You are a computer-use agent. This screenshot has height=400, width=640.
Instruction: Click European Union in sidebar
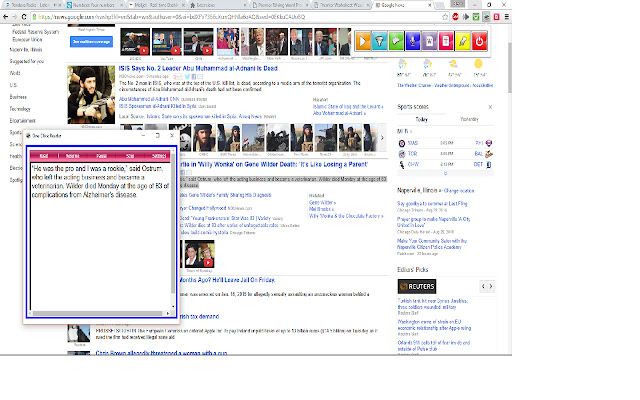[x=27, y=40]
